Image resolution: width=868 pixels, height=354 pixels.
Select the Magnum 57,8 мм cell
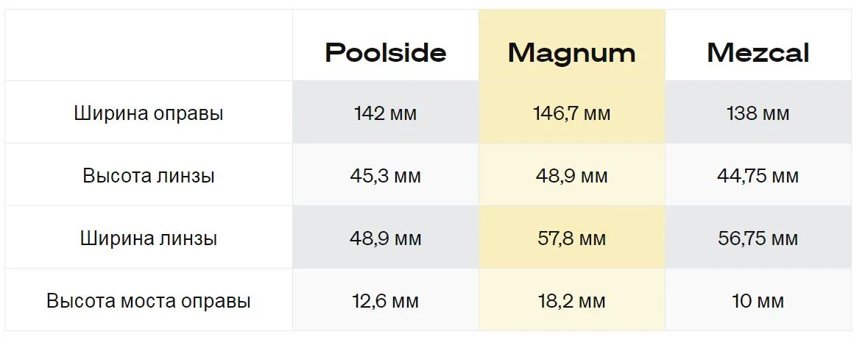tap(571, 238)
